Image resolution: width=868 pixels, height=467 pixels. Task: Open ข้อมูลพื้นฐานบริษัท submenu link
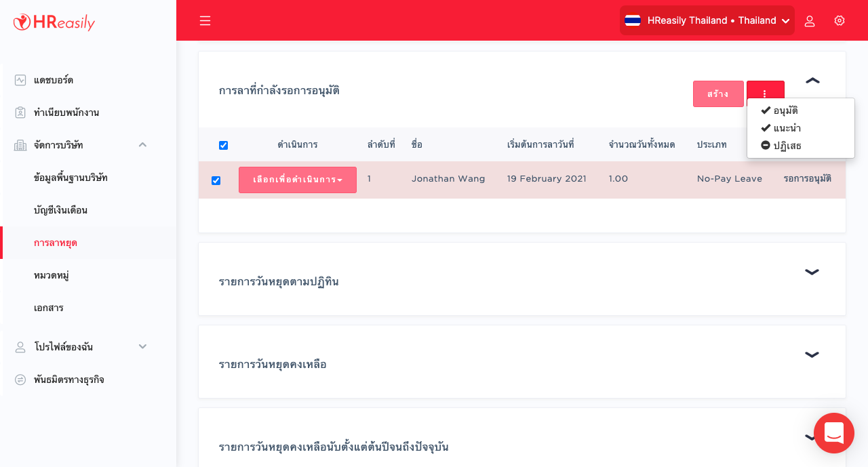click(71, 178)
